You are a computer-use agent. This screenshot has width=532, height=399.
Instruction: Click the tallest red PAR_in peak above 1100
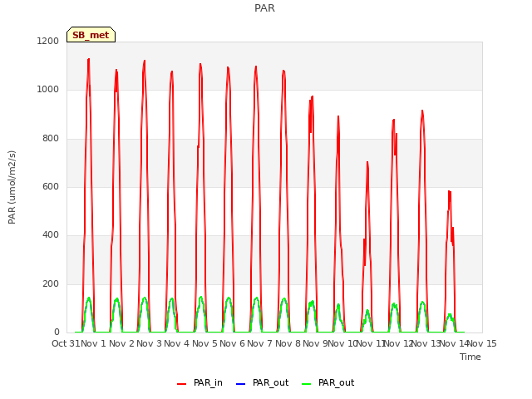(x=89, y=60)
